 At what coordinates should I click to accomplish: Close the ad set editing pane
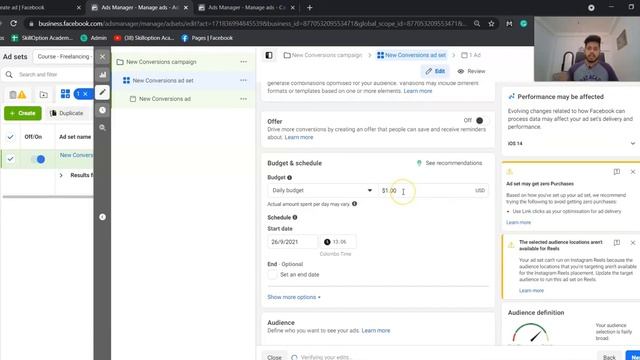click(x=102, y=57)
